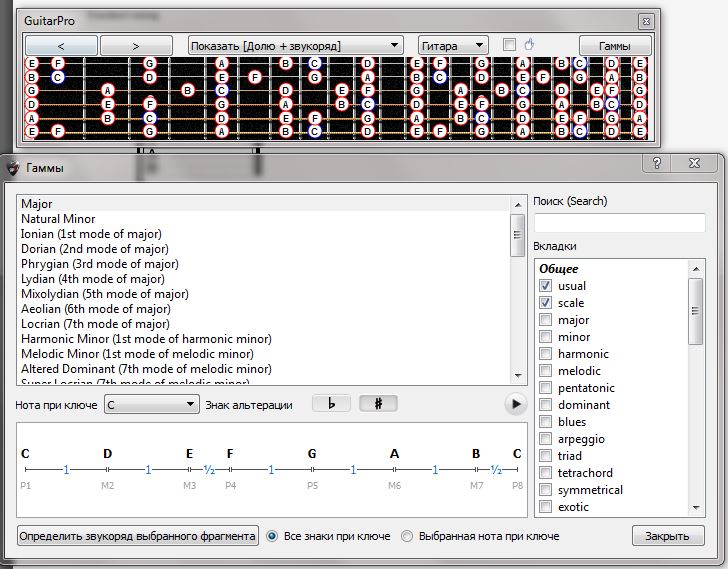Enable the arpeggio tag checkbox
Screen dimensions: 728x569
coord(546,439)
